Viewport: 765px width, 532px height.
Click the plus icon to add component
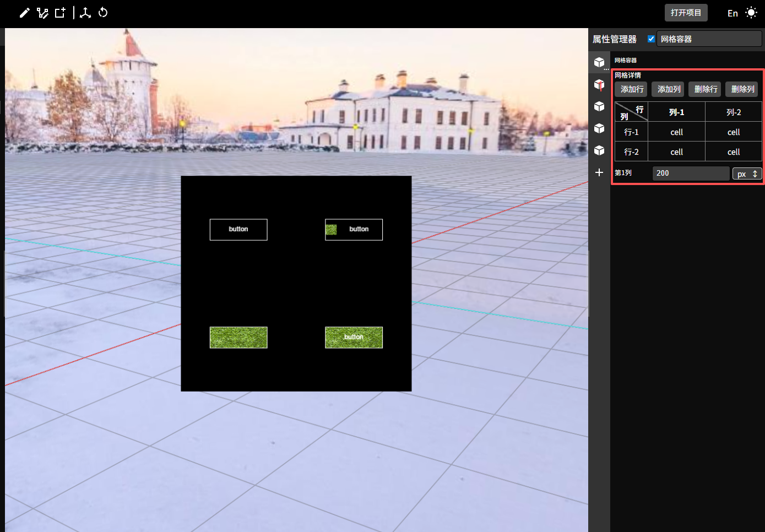click(599, 172)
